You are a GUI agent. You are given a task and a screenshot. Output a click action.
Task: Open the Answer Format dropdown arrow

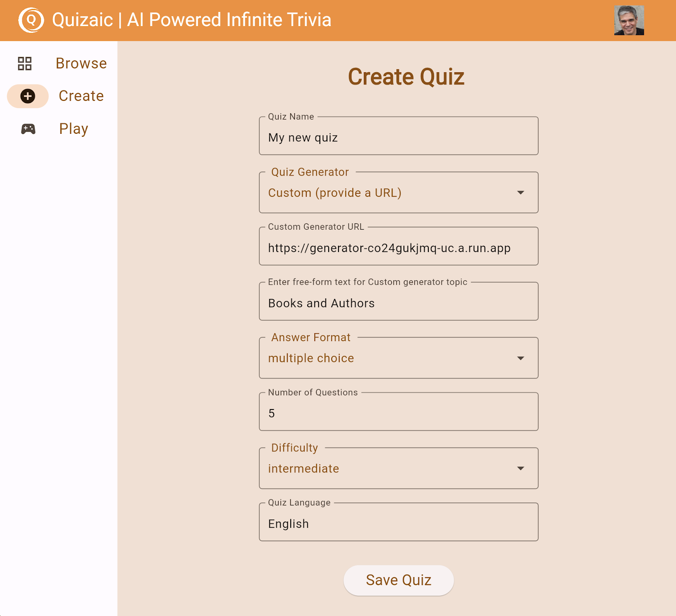[x=521, y=358]
